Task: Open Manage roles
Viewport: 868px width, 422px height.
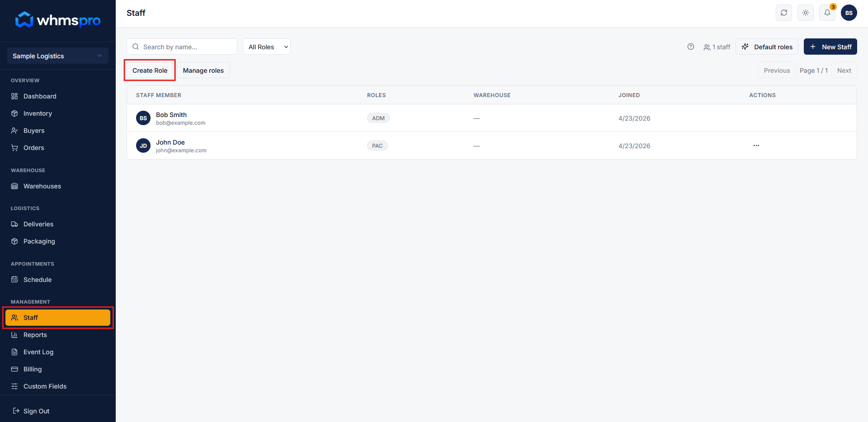Action: point(203,70)
